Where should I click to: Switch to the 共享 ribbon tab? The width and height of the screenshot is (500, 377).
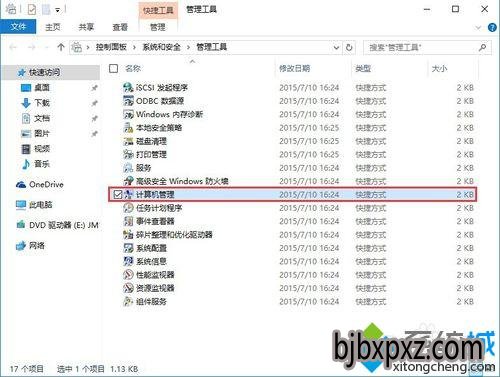click(x=86, y=27)
